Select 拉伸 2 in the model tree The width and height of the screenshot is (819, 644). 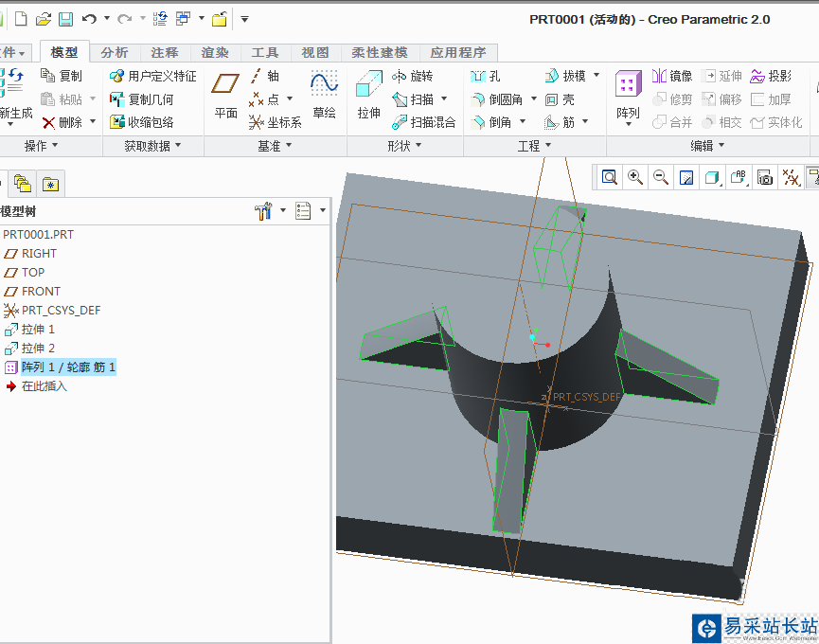[x=38, y=348]
